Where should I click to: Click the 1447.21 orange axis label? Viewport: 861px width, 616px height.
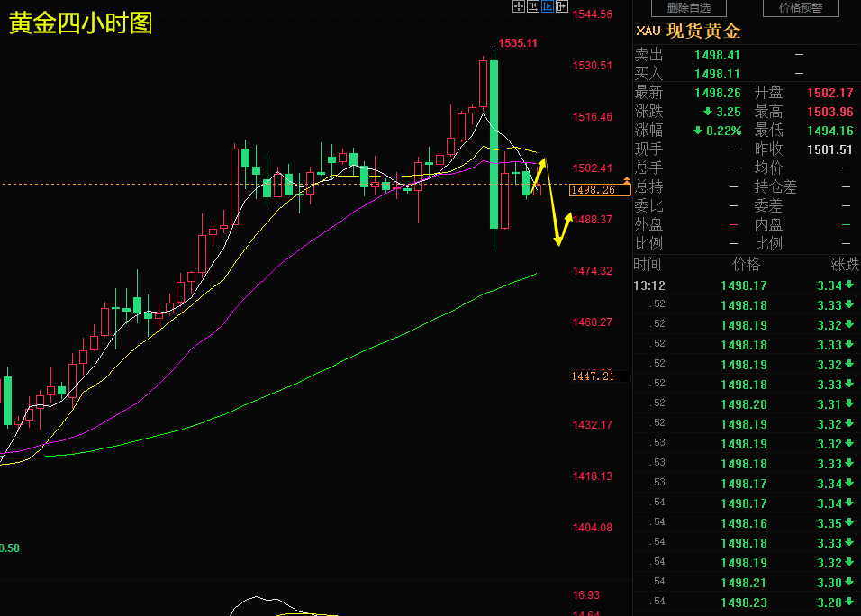pos(593,376)
